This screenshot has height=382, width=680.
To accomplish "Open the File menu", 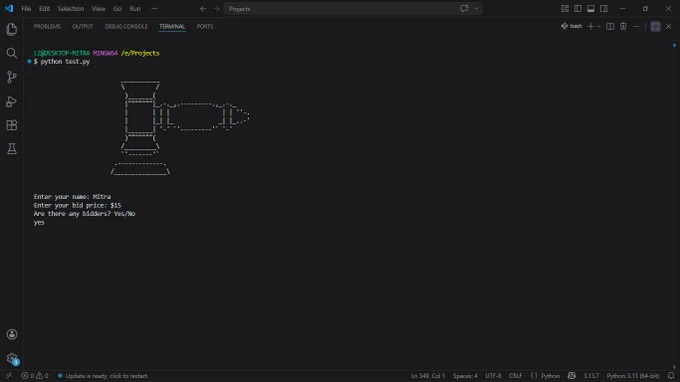I will [26, 9].
